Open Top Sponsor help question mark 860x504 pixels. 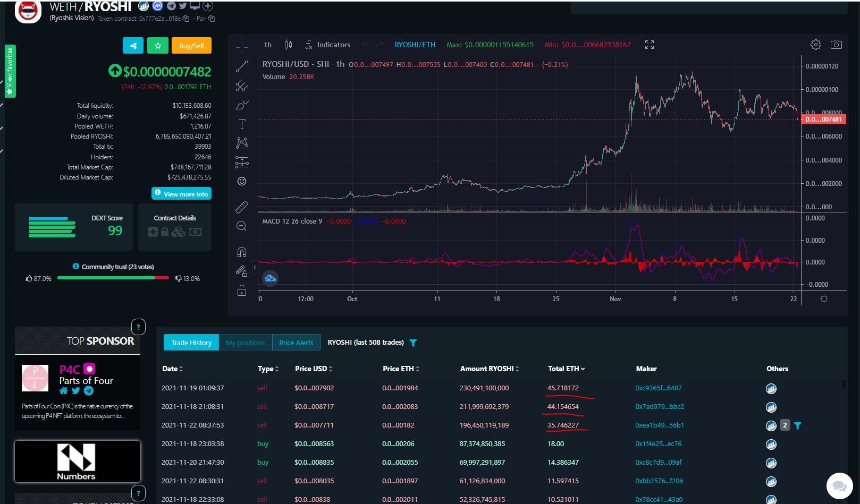coord(138,327)
